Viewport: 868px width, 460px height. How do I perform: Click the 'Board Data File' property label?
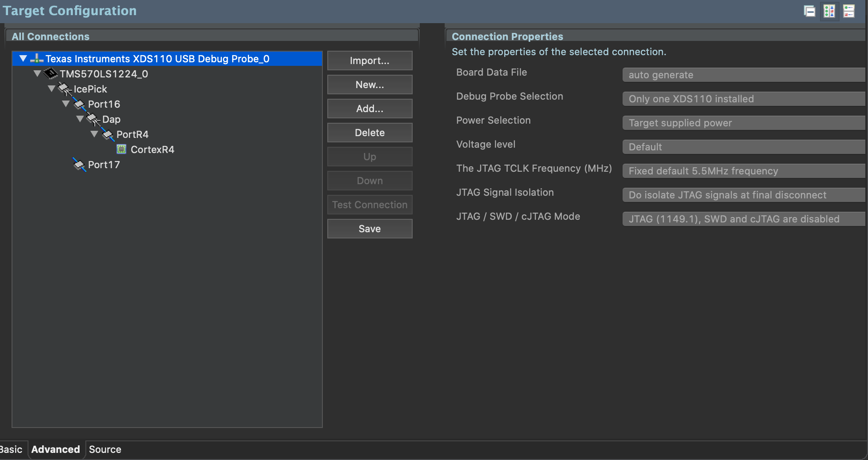pyautogui.click(x=491, y=72)
